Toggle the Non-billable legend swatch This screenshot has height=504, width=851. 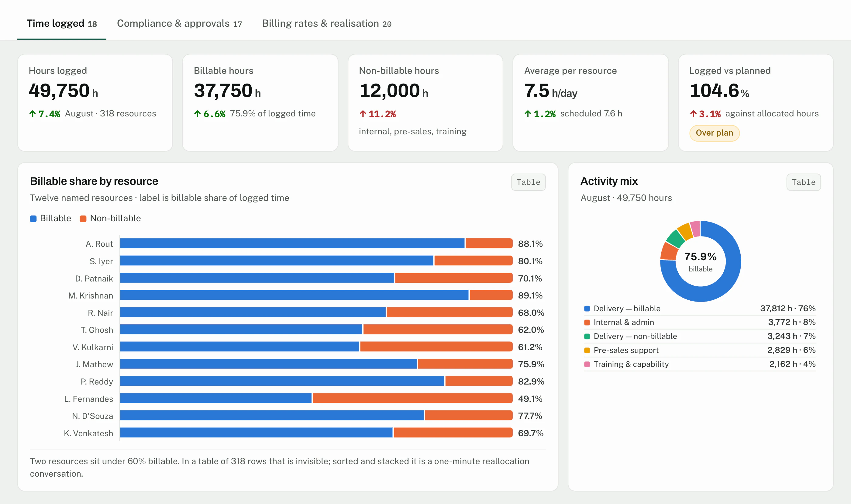83,218
